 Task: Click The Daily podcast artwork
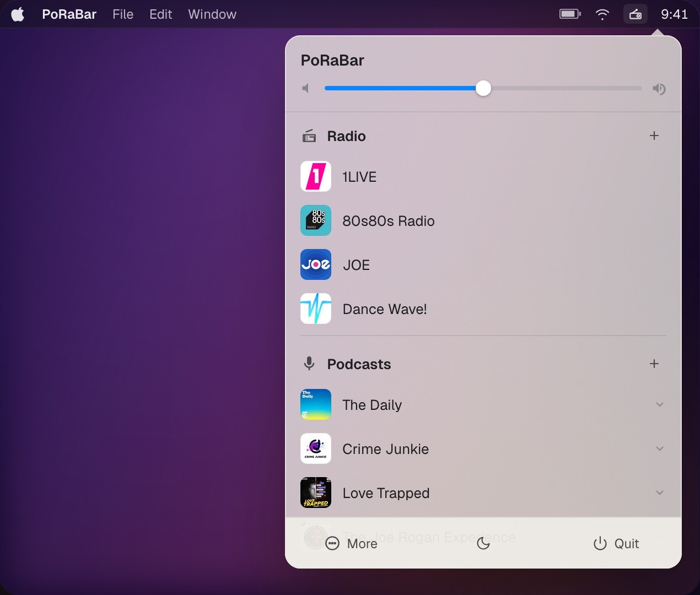tap(316, 404)
